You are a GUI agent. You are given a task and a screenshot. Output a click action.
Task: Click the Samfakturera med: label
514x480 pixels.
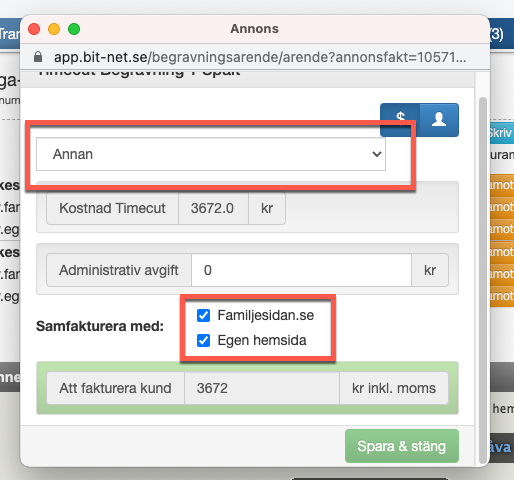point(100,326)
